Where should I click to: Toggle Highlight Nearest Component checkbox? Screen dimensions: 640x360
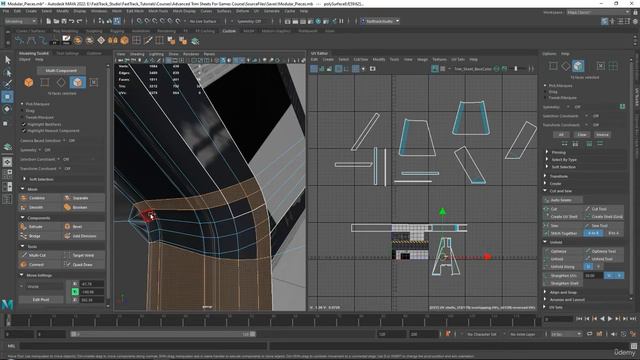[x=24, y=131]
